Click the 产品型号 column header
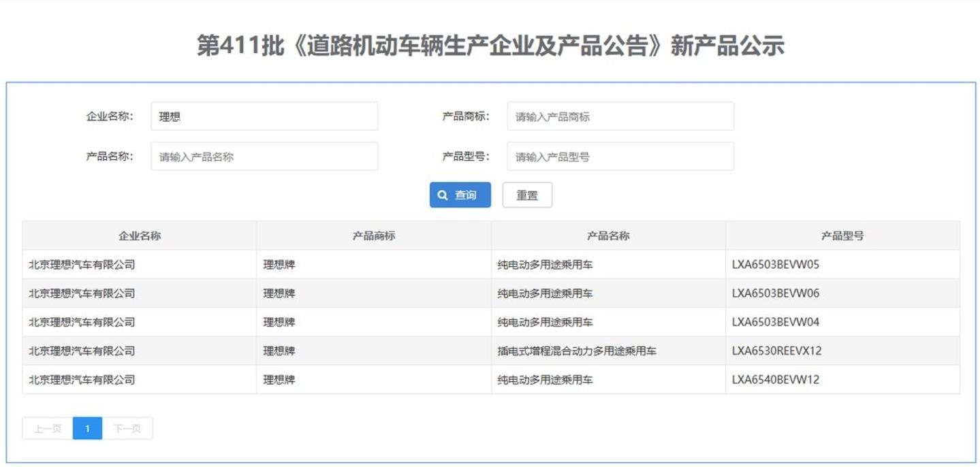The width and height of the screenshot is (980, 467). coord(842,236)
